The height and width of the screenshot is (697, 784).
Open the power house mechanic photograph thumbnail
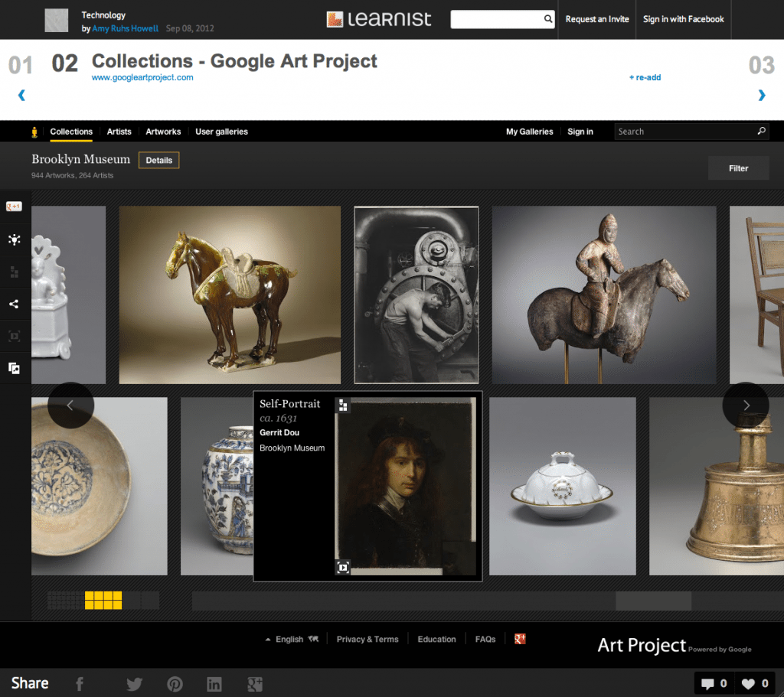click(416, 295)
